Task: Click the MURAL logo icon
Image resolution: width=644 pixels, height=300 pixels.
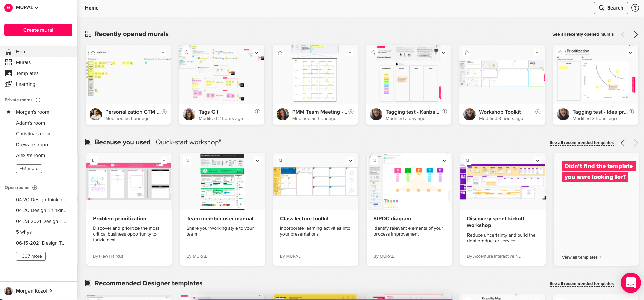Action: (x=8, y=8)
